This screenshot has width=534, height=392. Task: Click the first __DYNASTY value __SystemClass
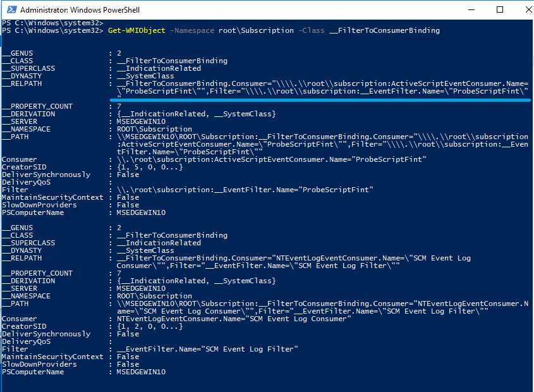145,76
